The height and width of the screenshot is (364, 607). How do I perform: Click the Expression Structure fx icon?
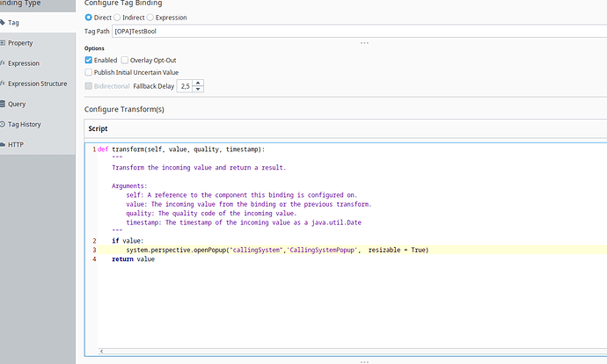click(x=3, y=84)
